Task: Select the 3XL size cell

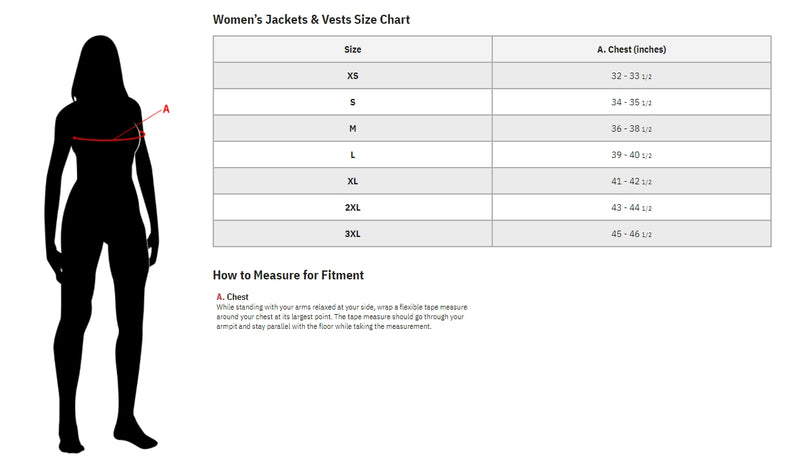Action: tap(352, 233)
